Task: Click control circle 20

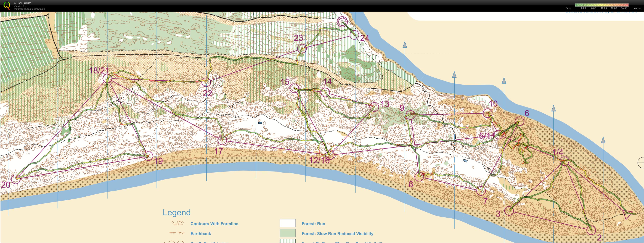Action: tap(16, 179)
